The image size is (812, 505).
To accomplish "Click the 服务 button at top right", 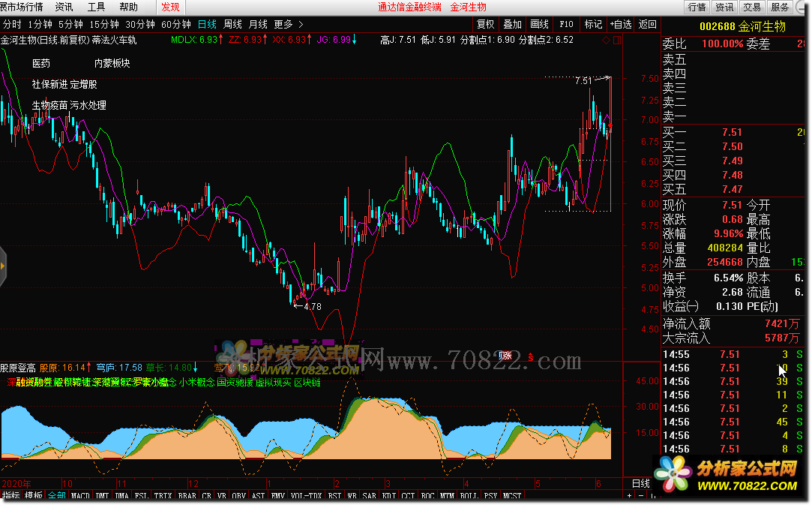I will click(x=780, y=7).
